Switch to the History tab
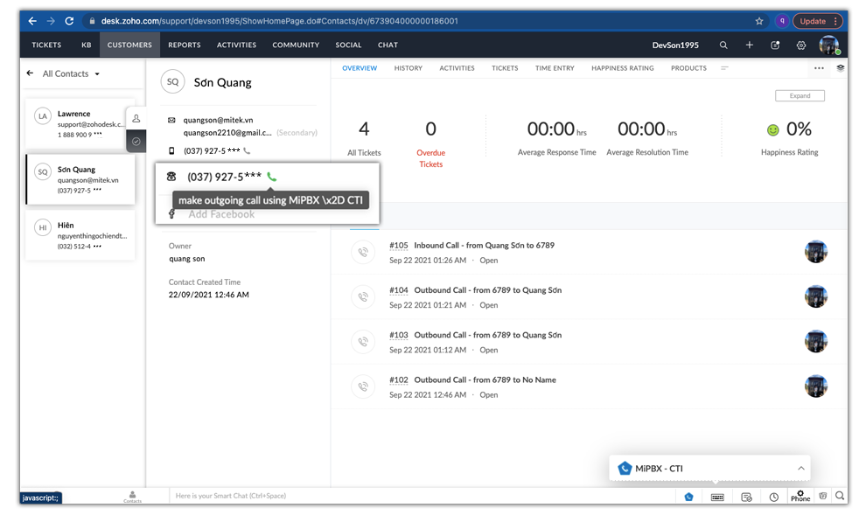This screenshot has height=522, width=865. (x=408, y=68)
